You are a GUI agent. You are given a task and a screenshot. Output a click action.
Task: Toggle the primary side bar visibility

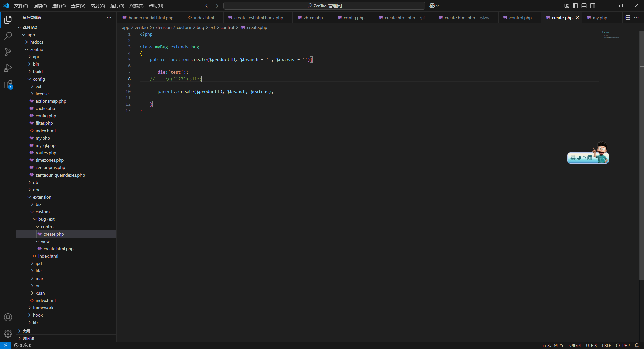(x=575, y=6)
